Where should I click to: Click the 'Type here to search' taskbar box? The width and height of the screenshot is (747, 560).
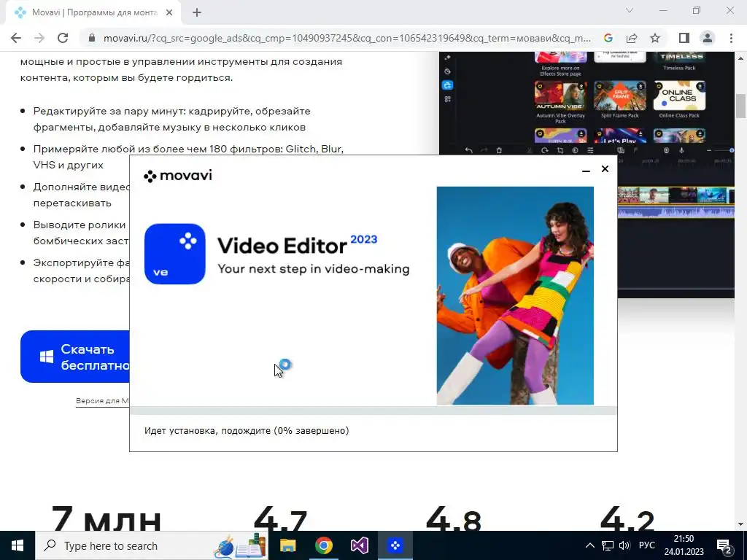[152, 545]
